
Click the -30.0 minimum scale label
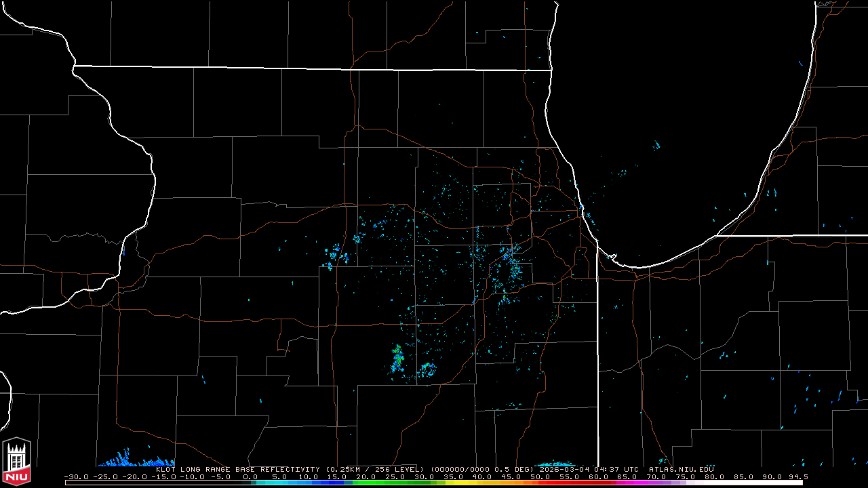76,476
